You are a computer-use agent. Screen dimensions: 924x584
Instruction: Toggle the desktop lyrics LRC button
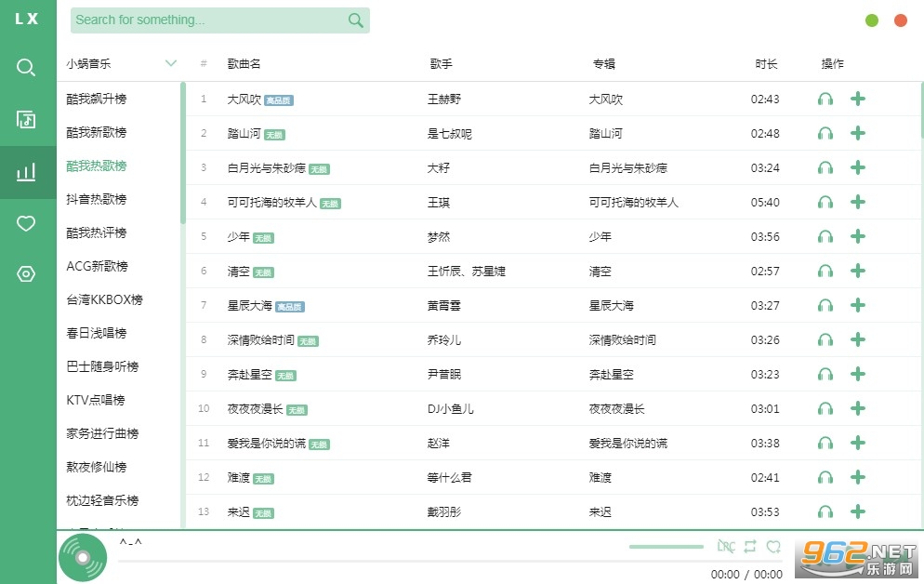pos(726,547)
